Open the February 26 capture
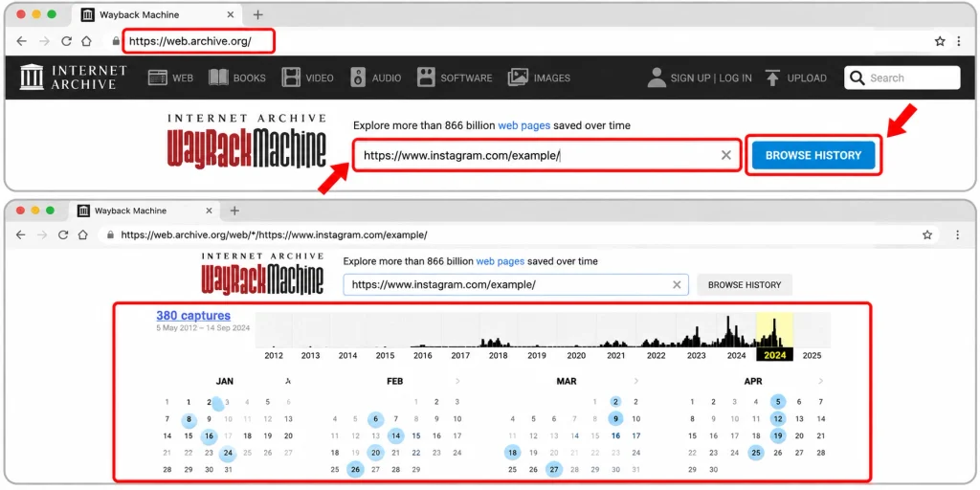980x490 pixels. (355, 469)
